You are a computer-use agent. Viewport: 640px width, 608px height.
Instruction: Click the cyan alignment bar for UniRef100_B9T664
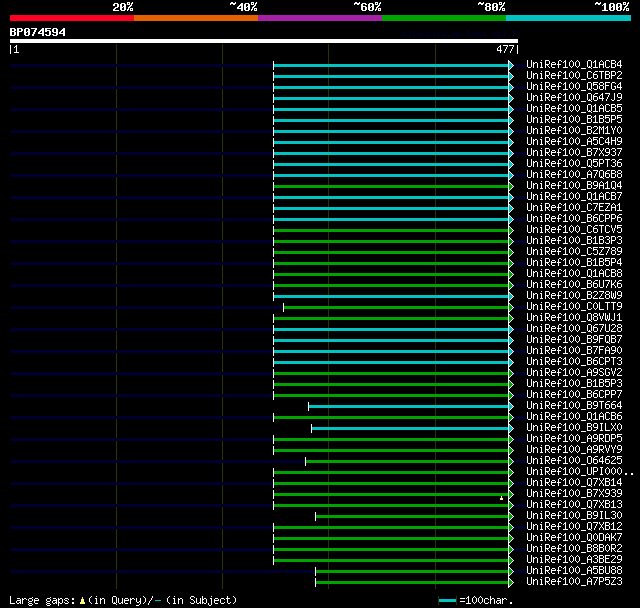408,406
